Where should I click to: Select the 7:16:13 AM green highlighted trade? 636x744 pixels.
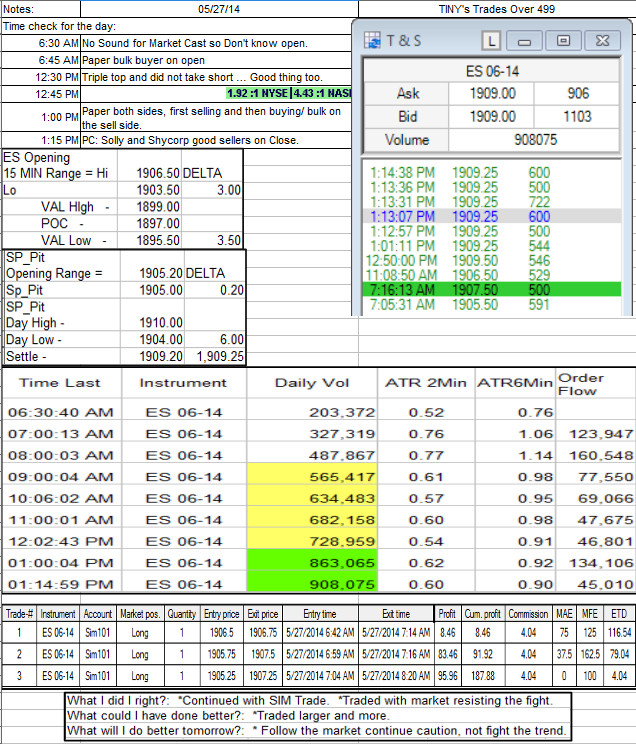click(x=492, y=289)
